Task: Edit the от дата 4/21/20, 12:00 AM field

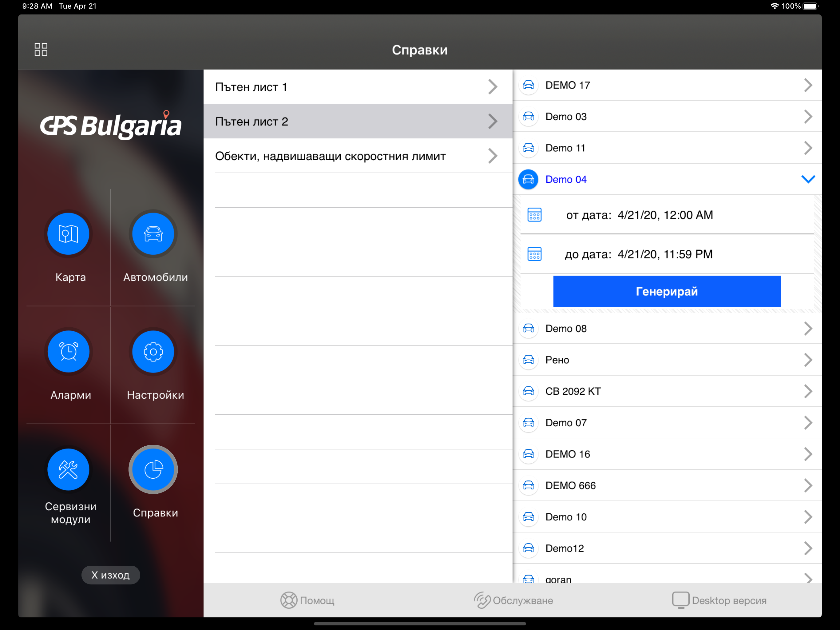Action: click(667, 215)
